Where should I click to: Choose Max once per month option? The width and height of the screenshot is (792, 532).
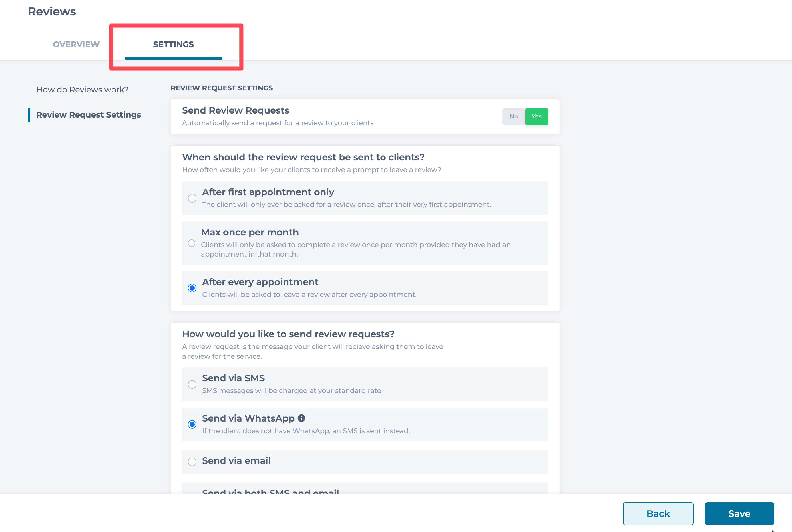pyautogui.click(x=192, y=243)
